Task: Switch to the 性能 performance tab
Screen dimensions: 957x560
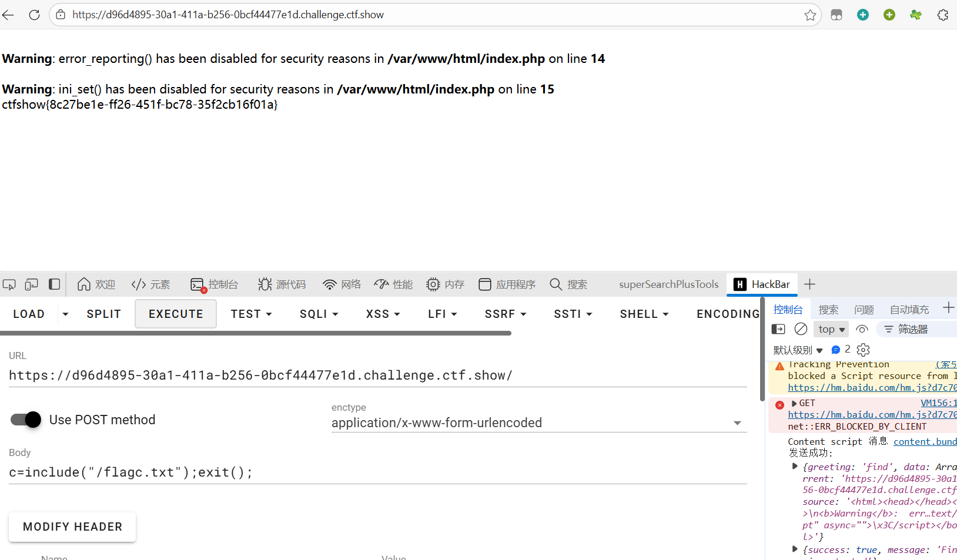Action: 393,284
